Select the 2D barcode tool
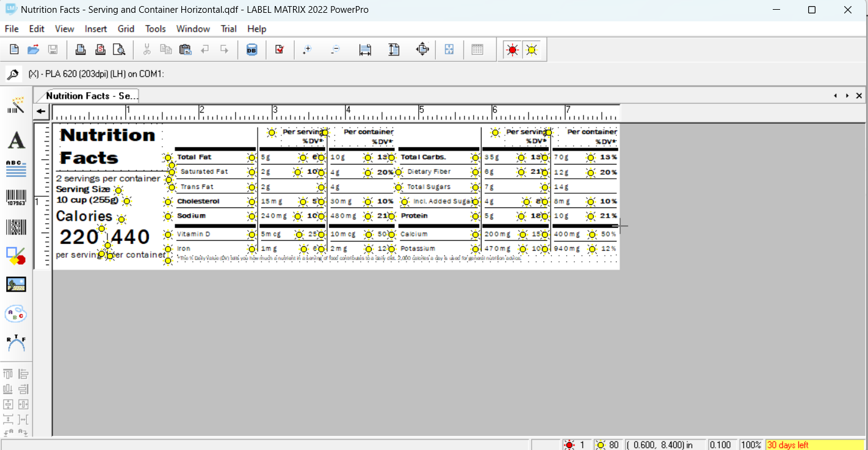This screenshot has height=450, width=868. [x=16, y=229]
